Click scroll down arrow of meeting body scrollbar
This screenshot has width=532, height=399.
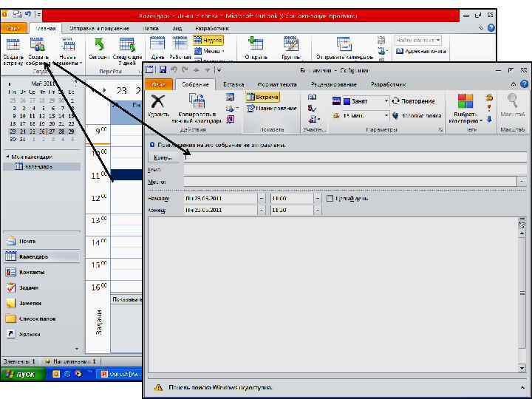pos(522,368)
